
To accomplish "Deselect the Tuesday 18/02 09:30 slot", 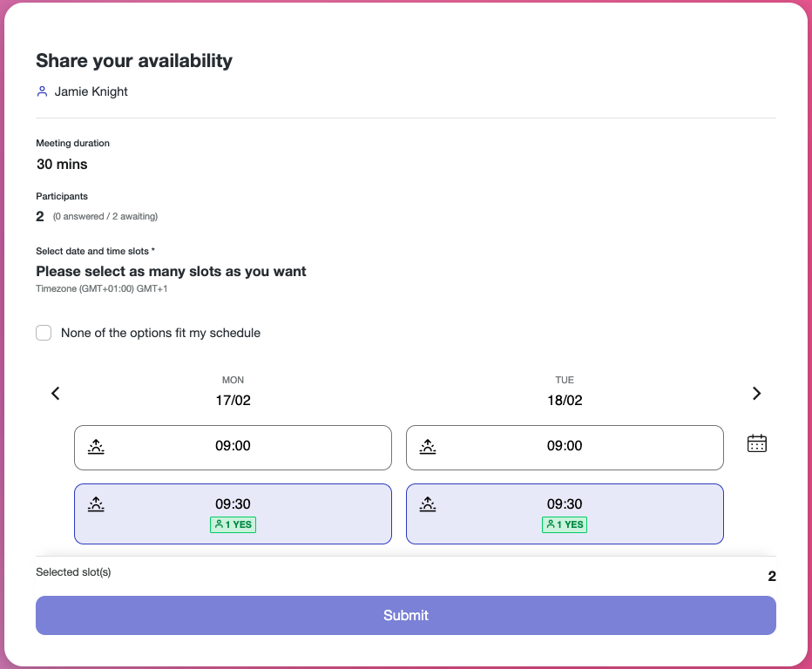I will (565, 514).
